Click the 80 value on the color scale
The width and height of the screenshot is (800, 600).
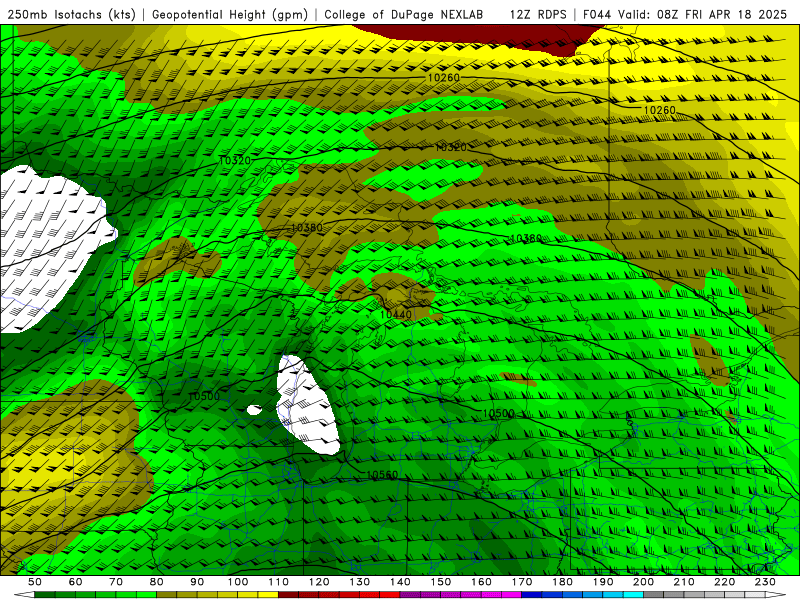click(157, 582)
